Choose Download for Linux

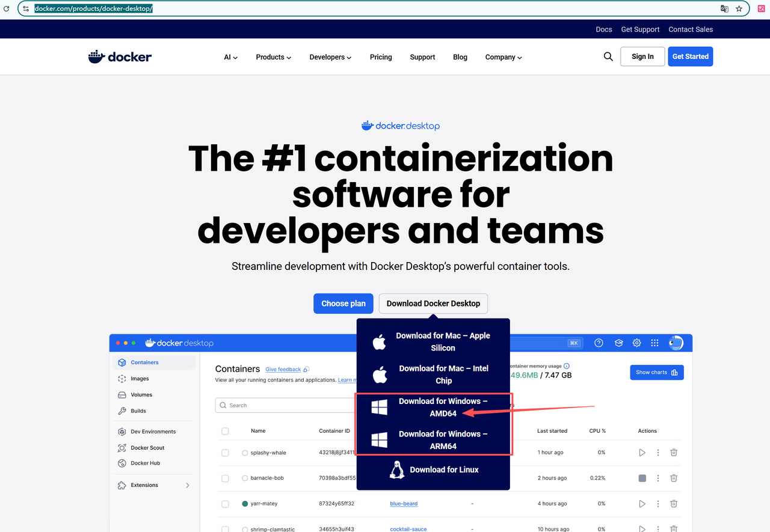pos(433,469)
